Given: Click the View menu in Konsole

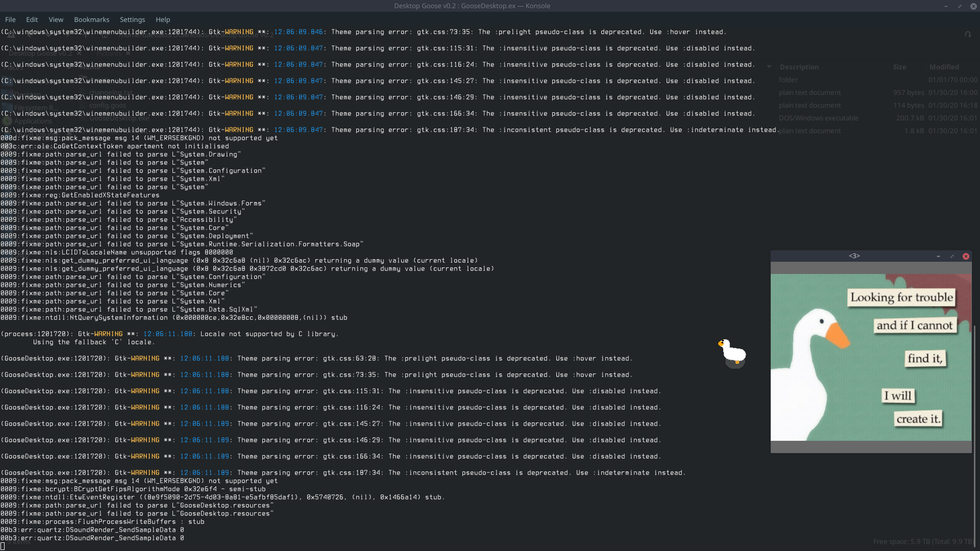Looking at the screenshot, I should pyautogui.click(x=56, y=19).
